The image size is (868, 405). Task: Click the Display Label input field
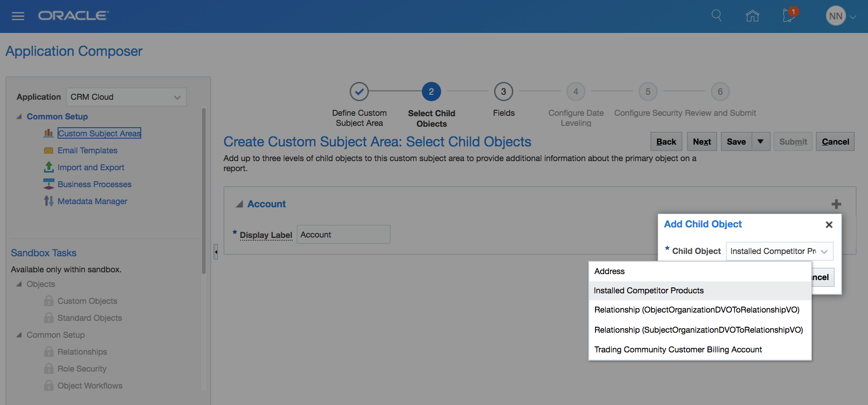coord(343,235)
